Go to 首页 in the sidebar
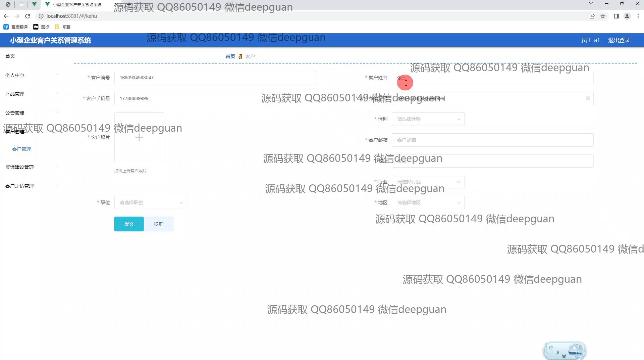The image size is (644, 360). pyautogui.click(x=10, y=56)
